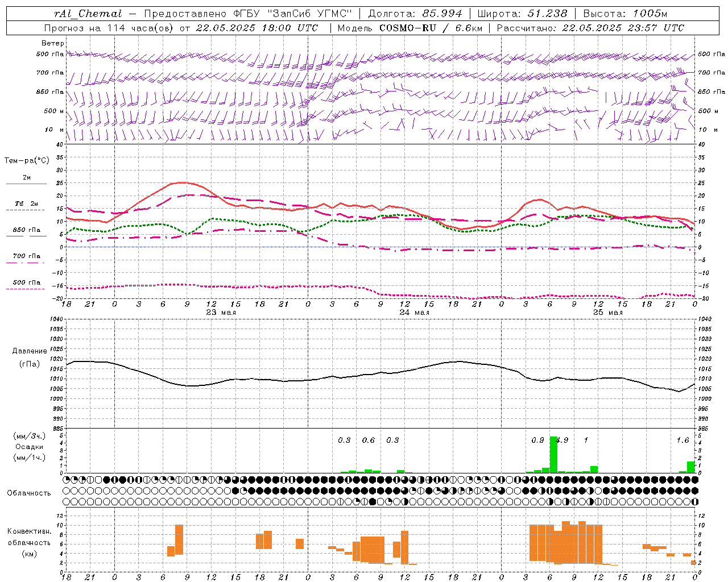
Task: Click the 25 мая date label
Action: click(x=607, y=313)
